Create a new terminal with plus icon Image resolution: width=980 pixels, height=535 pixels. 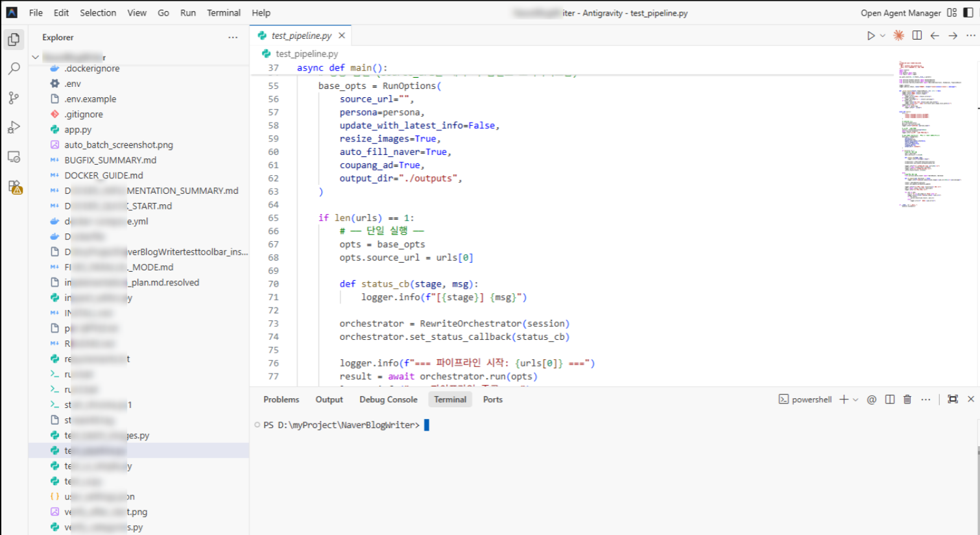[844, 399]
